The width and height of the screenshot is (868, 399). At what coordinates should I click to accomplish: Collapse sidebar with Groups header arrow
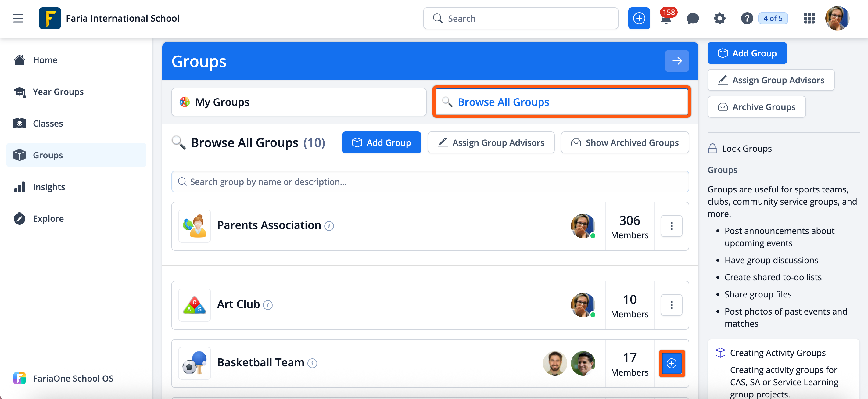click(x=676, y=61)
